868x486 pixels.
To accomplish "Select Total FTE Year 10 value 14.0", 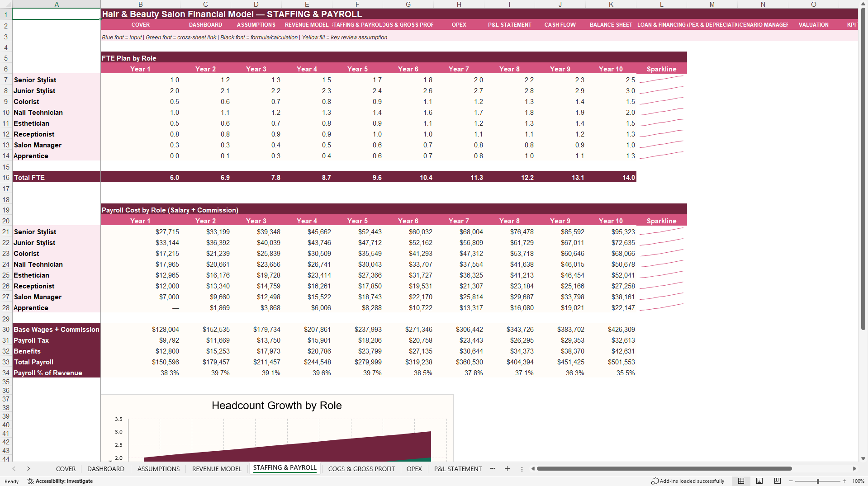I will coord(611,178).
